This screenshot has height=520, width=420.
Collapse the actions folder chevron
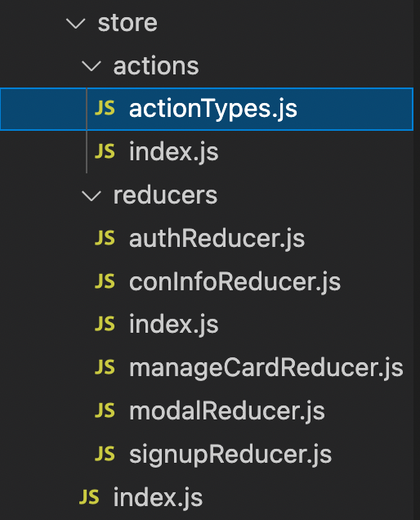92,66
